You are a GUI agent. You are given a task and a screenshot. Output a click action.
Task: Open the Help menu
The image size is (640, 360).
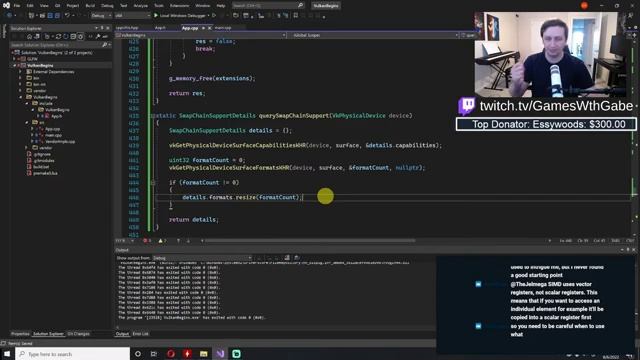[221, 6]
